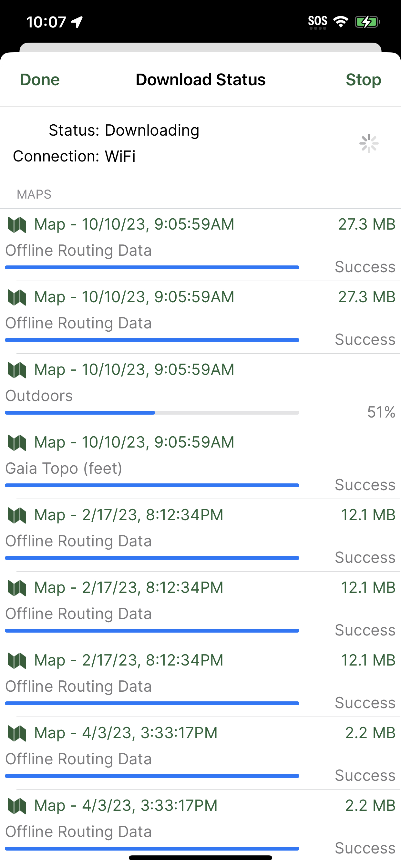Tap the MAPS section header
This screenshot has width=401, height=868.
[x=34, y=194]
